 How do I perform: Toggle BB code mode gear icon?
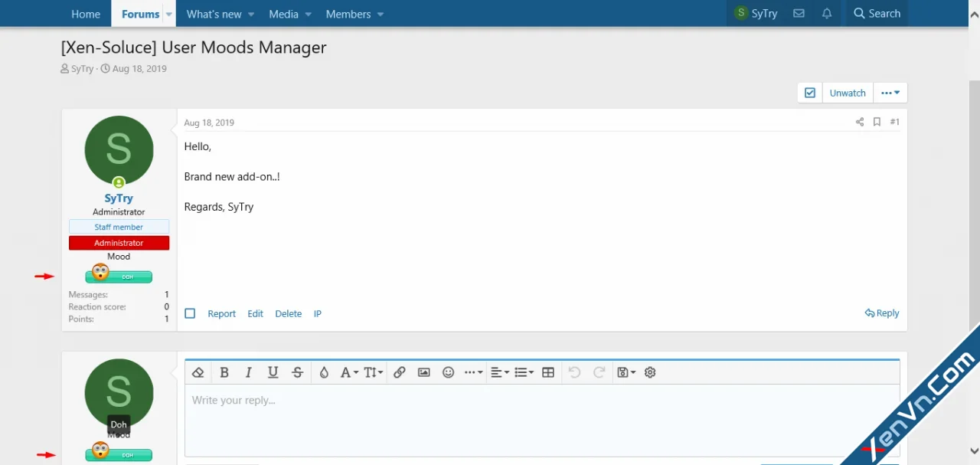pyautogui.click(x=650, y=372)
